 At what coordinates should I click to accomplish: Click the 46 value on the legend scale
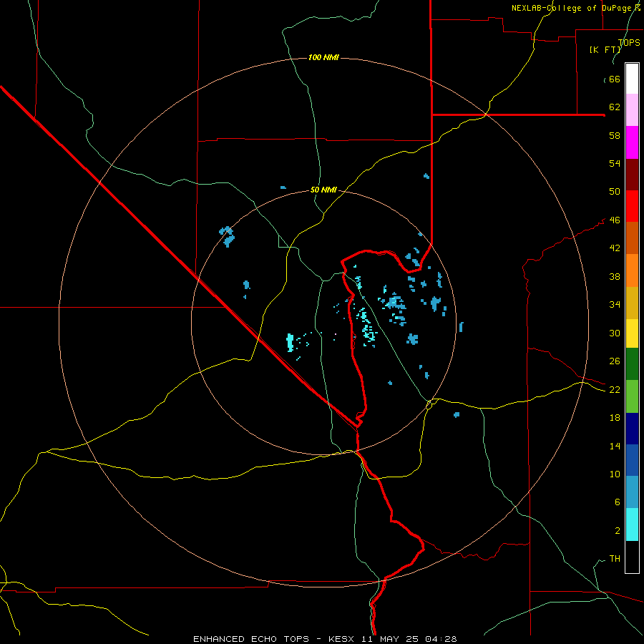(615, 220)
